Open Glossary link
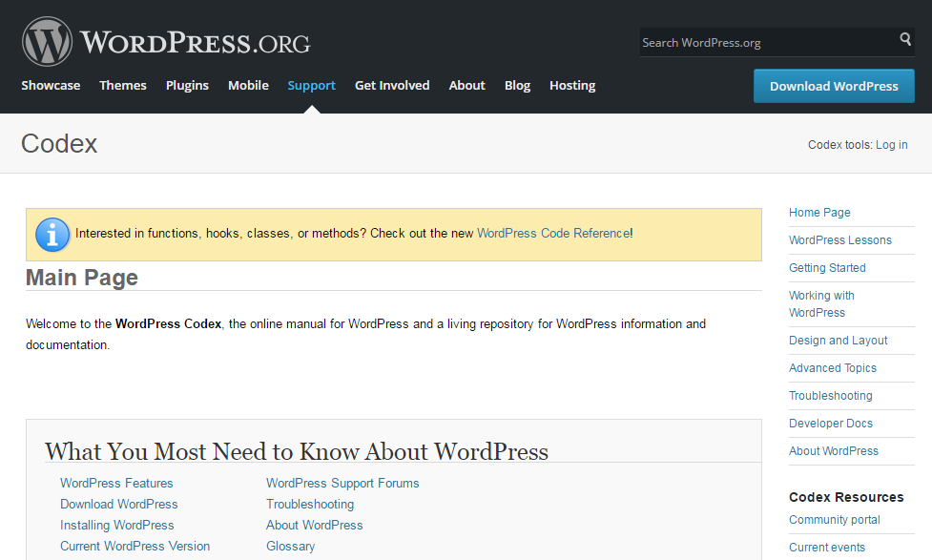The height and width of the screenshot is (560, 932). click(x=290, y=547)
